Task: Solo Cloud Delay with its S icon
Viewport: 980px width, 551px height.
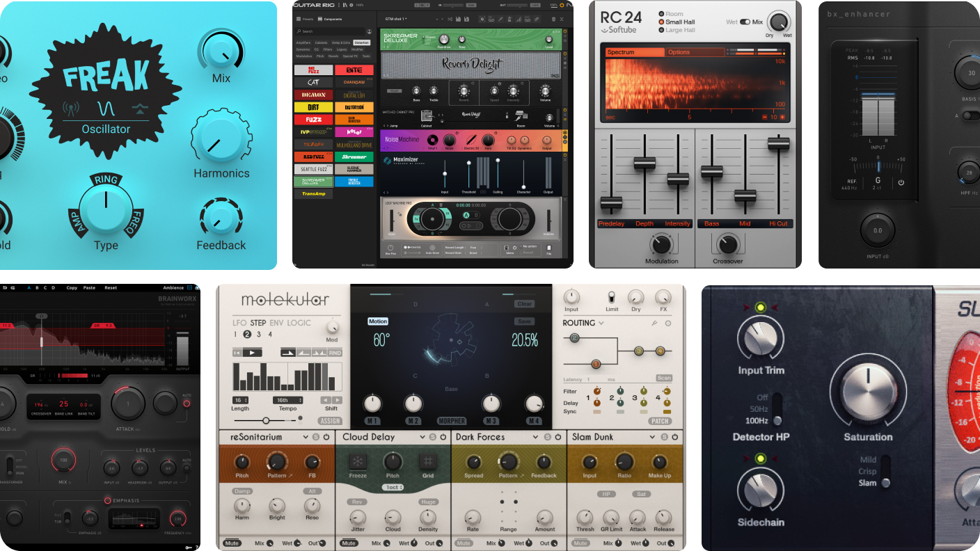Action: 432,437
